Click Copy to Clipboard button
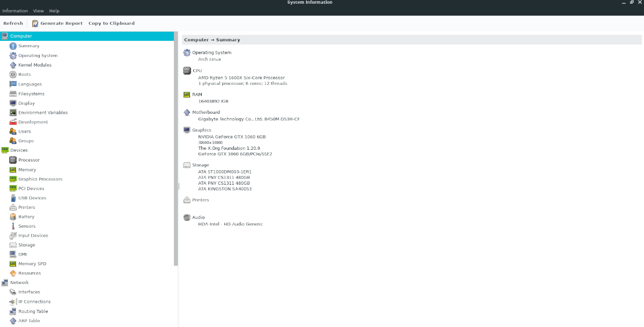Image resolution: width=644 pixels, height=327 pixels. [x=112, y=23]
